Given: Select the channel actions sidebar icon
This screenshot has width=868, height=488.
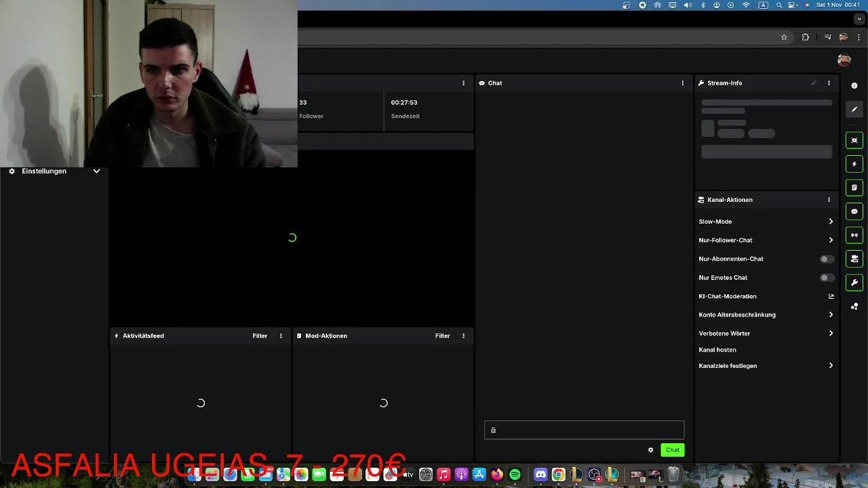Looking at the screenshot, I should pos(854,259).
